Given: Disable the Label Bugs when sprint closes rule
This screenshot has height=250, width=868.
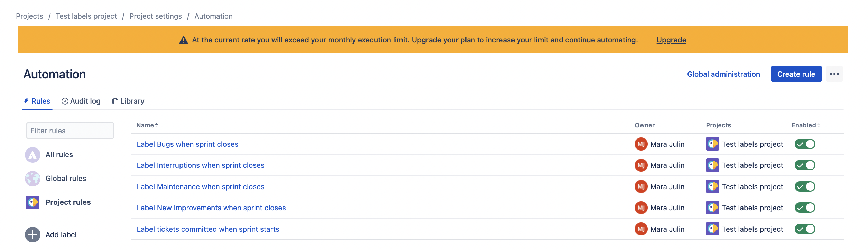Looking at the screenshot, I should click(805, 144).
